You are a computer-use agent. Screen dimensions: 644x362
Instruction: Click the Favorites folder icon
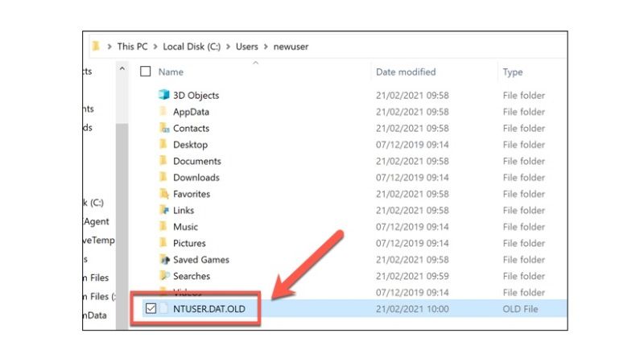click(164, 193)
